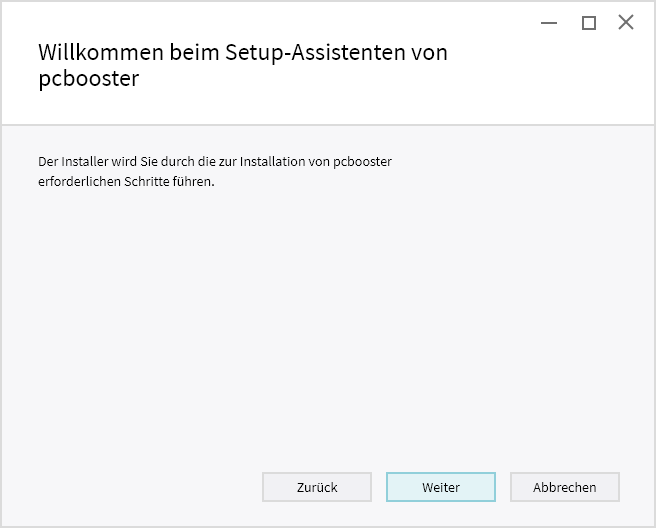Click the text "Der Installer wird Sie durch die zur Installation"

172,161
